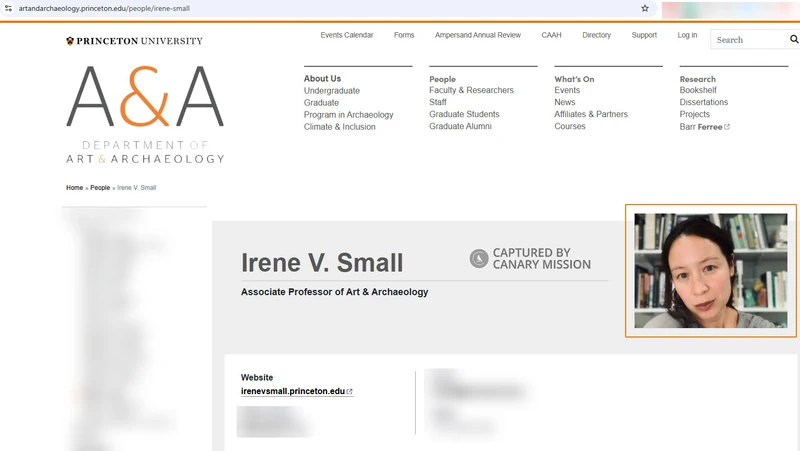Click the bookmark star icon in address bar
This screenshot has height=451, width=800.
tap(645, 8)
